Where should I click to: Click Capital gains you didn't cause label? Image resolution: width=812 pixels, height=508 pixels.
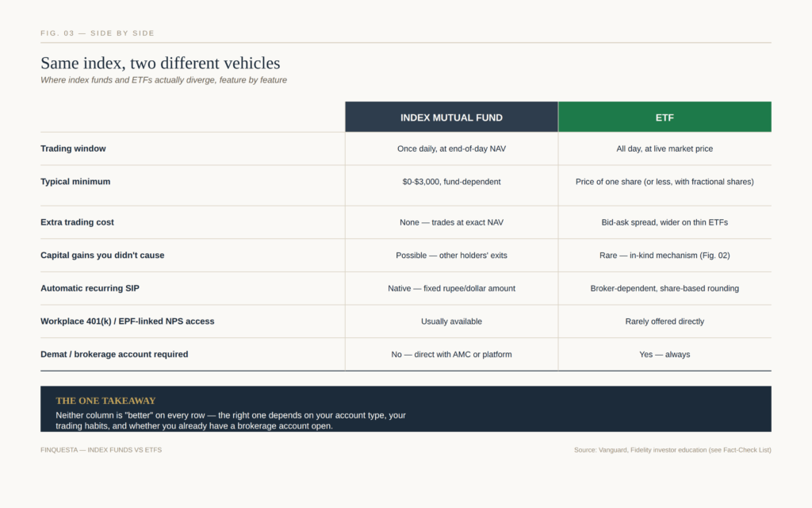click(102, 256)
